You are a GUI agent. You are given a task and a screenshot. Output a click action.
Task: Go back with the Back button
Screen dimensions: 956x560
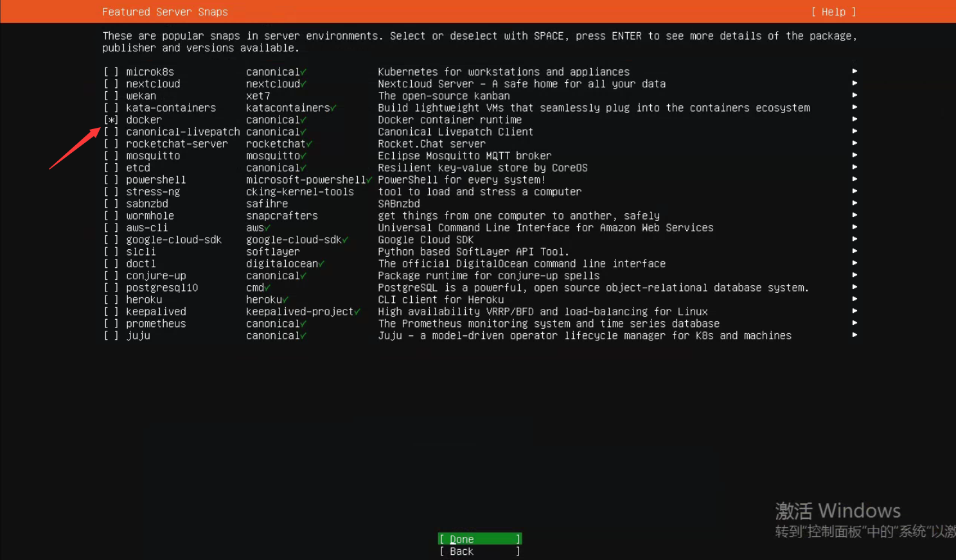(x=479, y=551)
